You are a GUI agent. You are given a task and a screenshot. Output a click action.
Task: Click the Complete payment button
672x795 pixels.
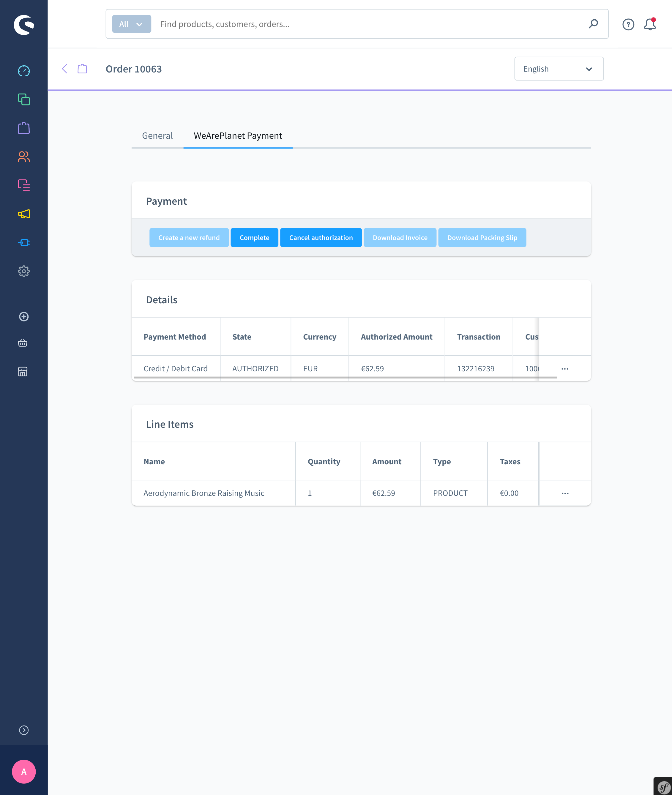point(254,237)
